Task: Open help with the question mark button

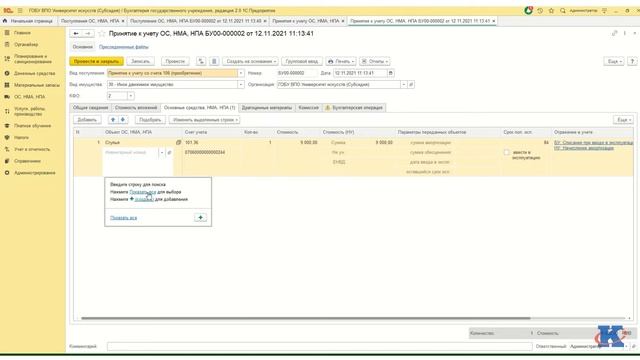Action: click(x=632, y=61)
